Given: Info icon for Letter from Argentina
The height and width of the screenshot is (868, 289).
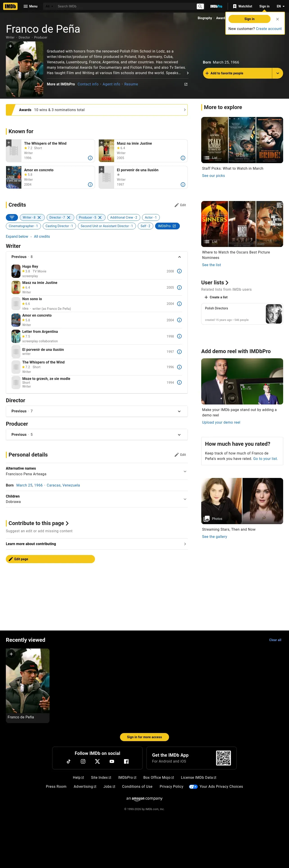Looking at the screenshot, I should click(179, 336).
